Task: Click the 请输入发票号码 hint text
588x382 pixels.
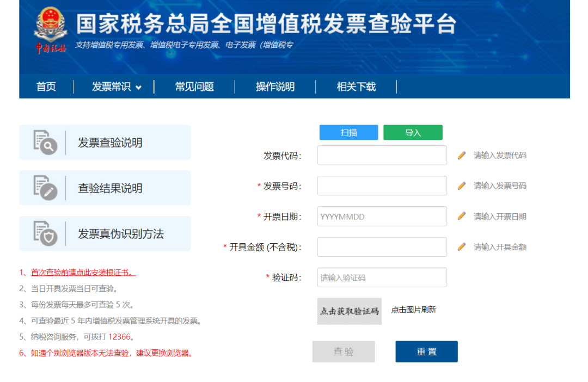Action: [x=500, y=186]
